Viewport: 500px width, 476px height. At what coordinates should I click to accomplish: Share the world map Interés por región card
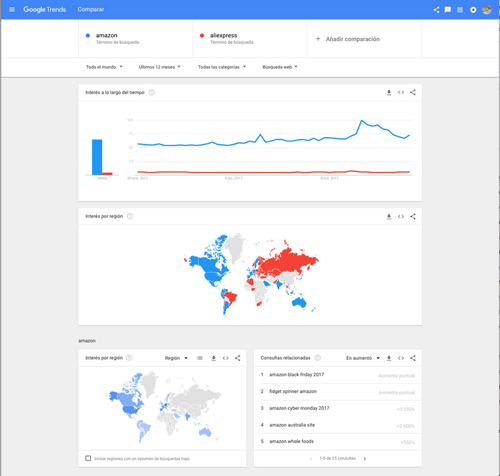tap(413, 216)
